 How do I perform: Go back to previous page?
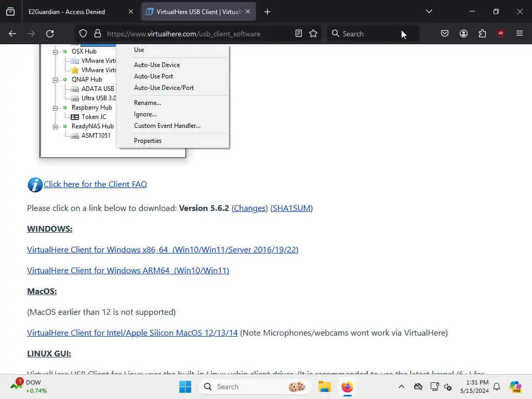[x=12, y=34]
